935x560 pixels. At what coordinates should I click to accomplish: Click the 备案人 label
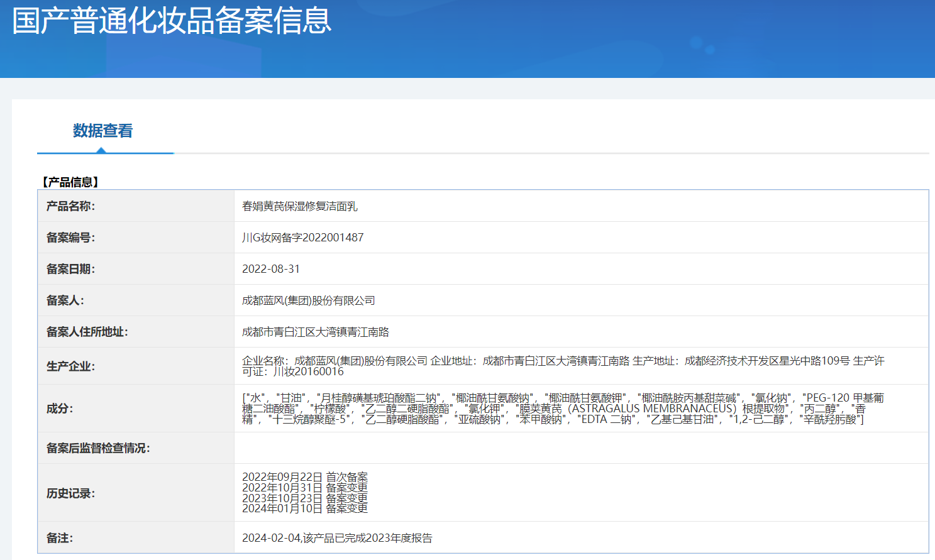[65, 300]
